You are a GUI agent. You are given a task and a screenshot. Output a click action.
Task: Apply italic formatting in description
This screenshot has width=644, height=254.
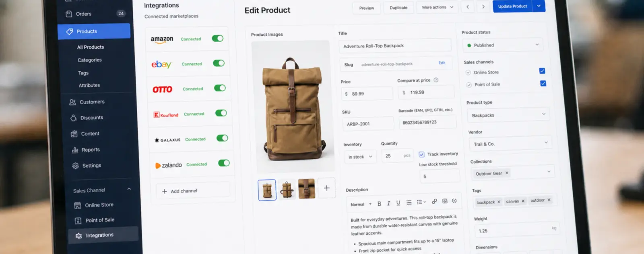[388, 203]
